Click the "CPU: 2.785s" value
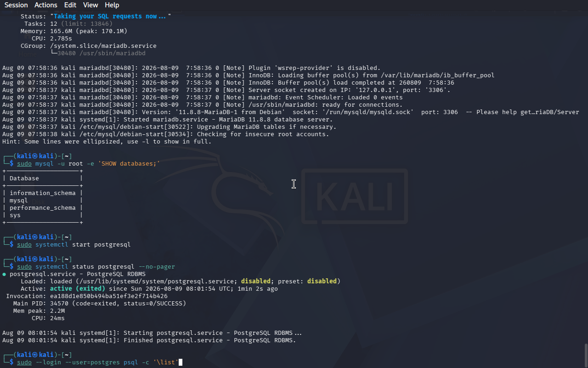This screenshot has width=588, height=368. click(61, 38)
